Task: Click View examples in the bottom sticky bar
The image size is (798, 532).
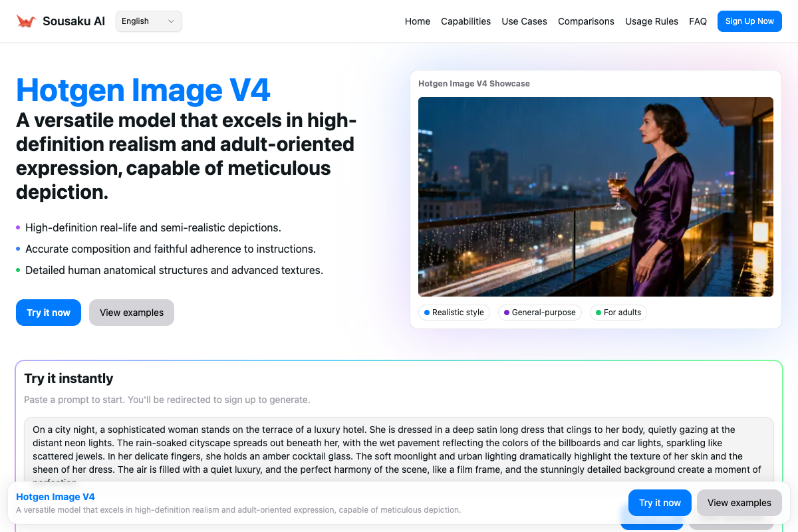Action: (739, 503)
